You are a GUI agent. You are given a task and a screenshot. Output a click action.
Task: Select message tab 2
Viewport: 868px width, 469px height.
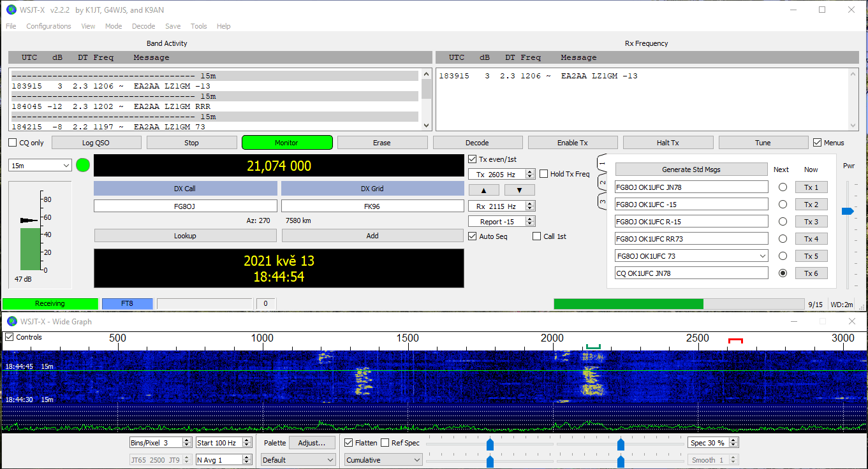pos(602,183)
